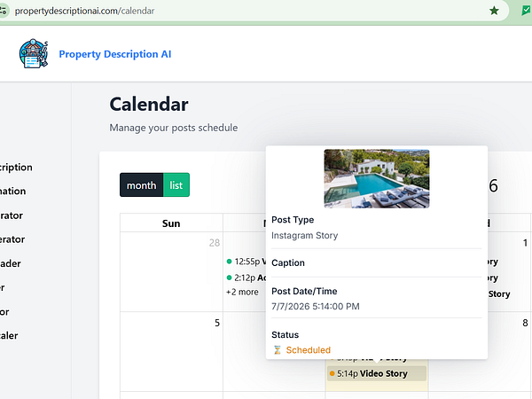Open site info icon in address bar
The height and width of the screenshot is (399, 532).
(x=3, y=11)
